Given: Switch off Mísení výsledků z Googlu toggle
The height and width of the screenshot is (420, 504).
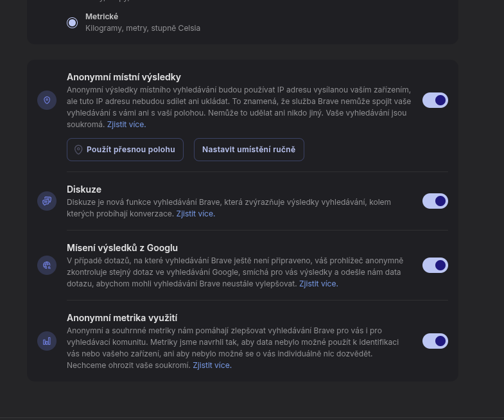Looking at the screenshot, I should point(435,265).
